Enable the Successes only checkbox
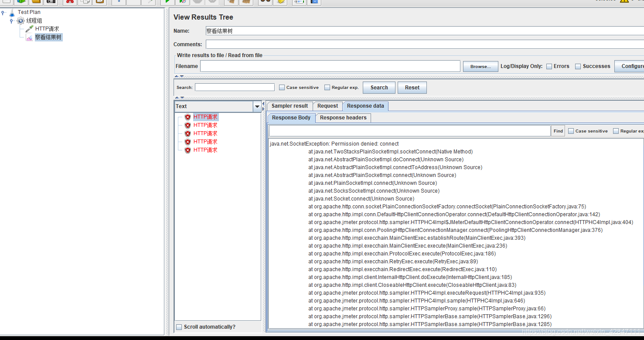644x340 pixels. pyautogui.click(x=578, y=66)
